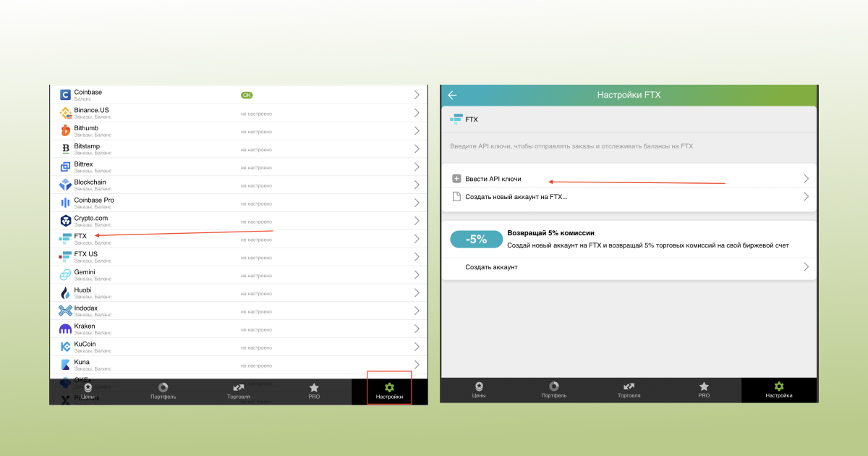Screen dimensions: 868x456
Task: Click the Crypto.com logo icon
Action: [x=65, y=221]
